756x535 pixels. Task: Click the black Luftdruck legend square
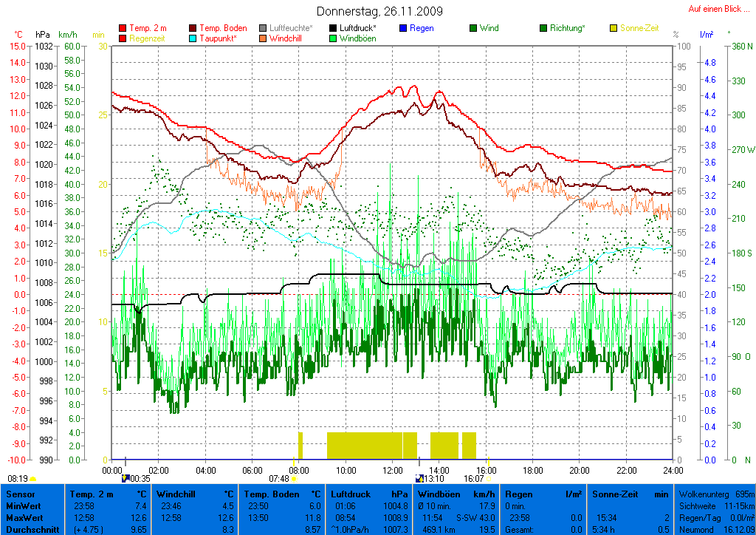coord(334,28)
